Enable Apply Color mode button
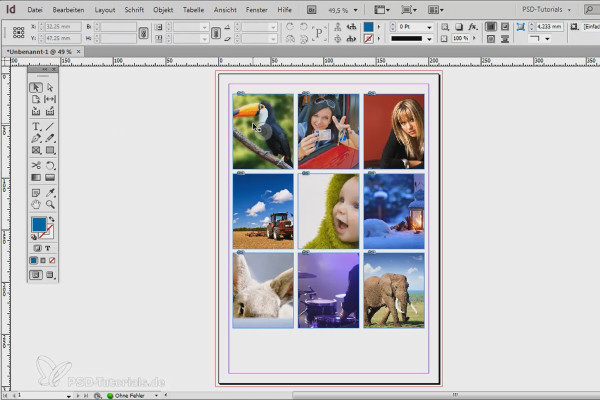 [x=34, y=261]
